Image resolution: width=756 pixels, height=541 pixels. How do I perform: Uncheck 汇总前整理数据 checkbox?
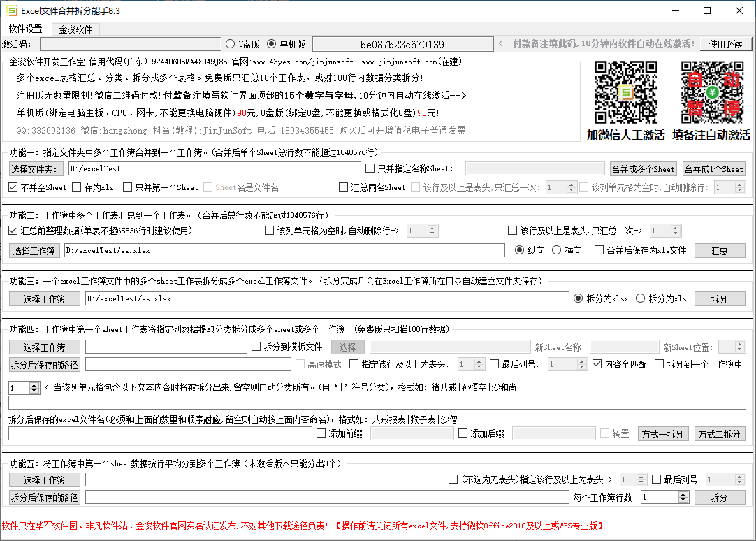[x=13, y=231]
